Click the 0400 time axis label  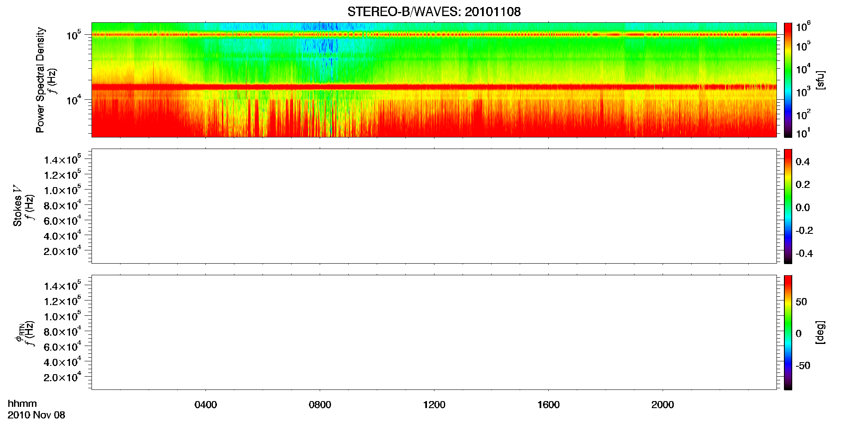206,405
